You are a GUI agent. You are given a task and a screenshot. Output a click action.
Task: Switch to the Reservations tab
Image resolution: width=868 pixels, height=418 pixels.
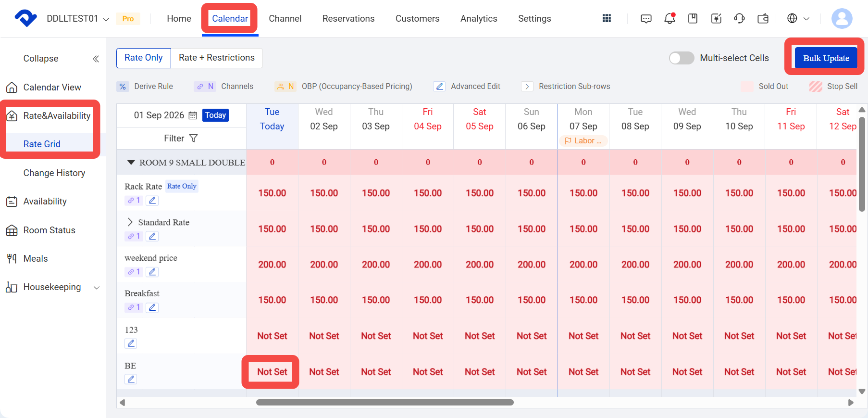(348, 19)
